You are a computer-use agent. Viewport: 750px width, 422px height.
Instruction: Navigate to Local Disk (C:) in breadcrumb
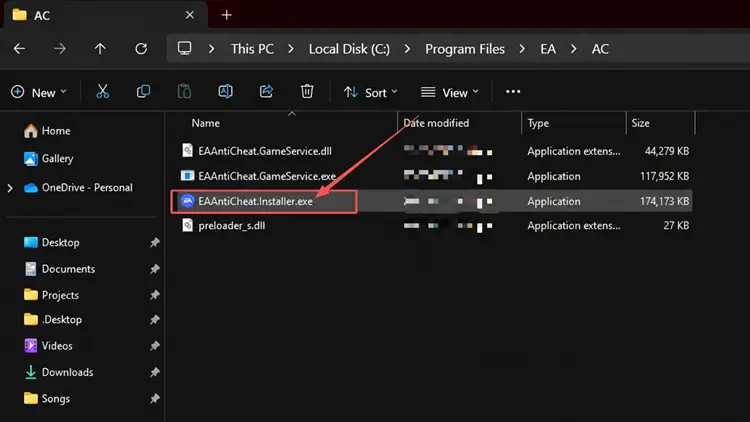349,49
